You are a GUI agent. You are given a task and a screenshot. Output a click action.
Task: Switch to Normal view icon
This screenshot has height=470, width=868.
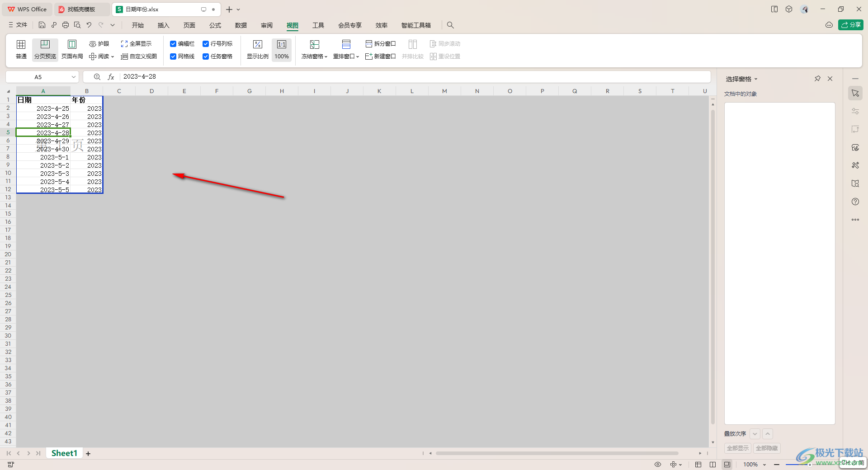tap(21, 44)
